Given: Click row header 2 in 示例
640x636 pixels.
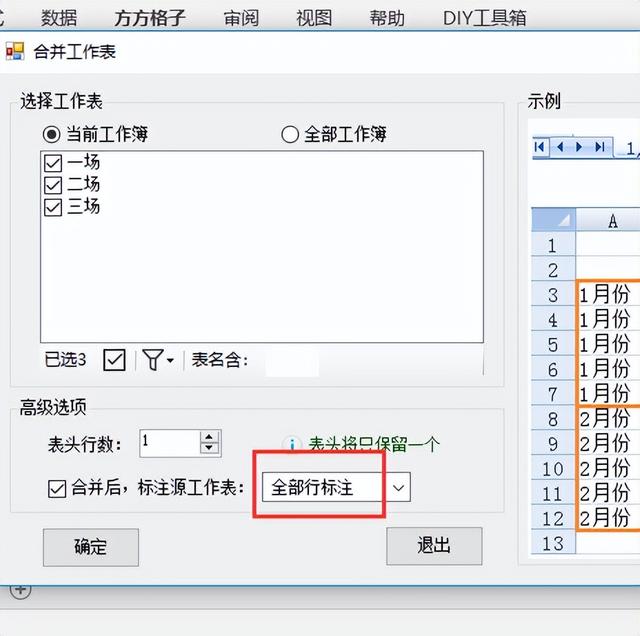Looking at the screenshot, I should pyautogui.click(x=553, y=270).
